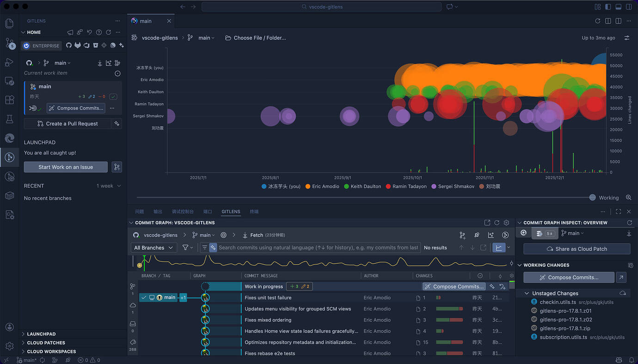Click the commit search input field

(318, 248)
